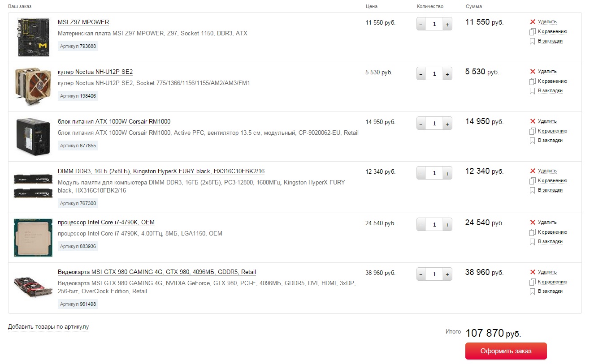Delete Kingston HyperX FURY memory via red X
594x364 pixels.
(533, 171)
